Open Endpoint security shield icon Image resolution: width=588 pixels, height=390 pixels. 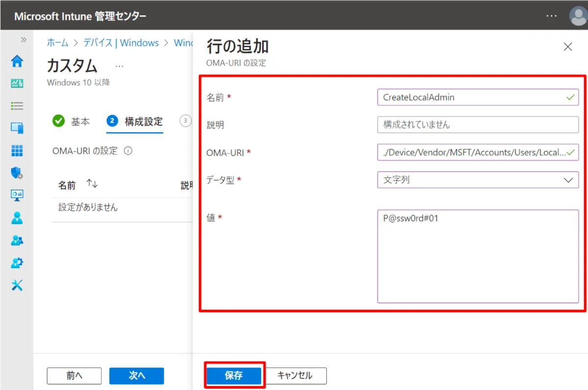pyautogui.click(x=17, y=172)
